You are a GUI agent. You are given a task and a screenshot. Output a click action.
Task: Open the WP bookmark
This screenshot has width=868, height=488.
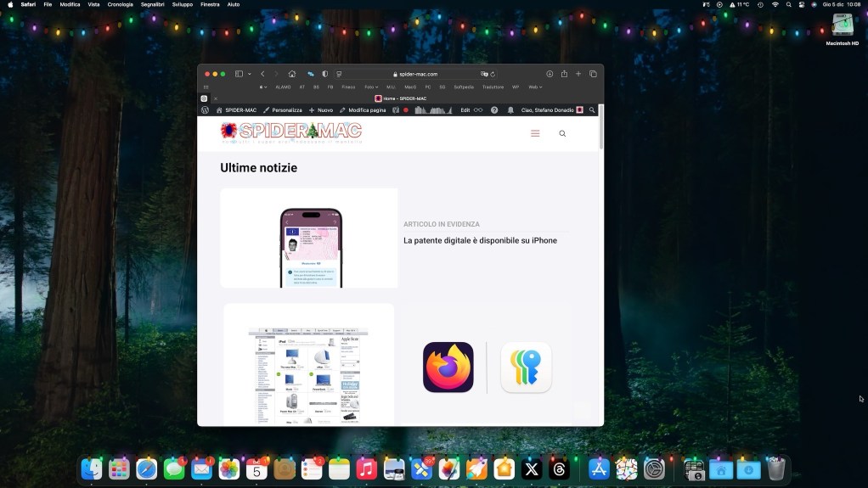click(x=516, y=87)
